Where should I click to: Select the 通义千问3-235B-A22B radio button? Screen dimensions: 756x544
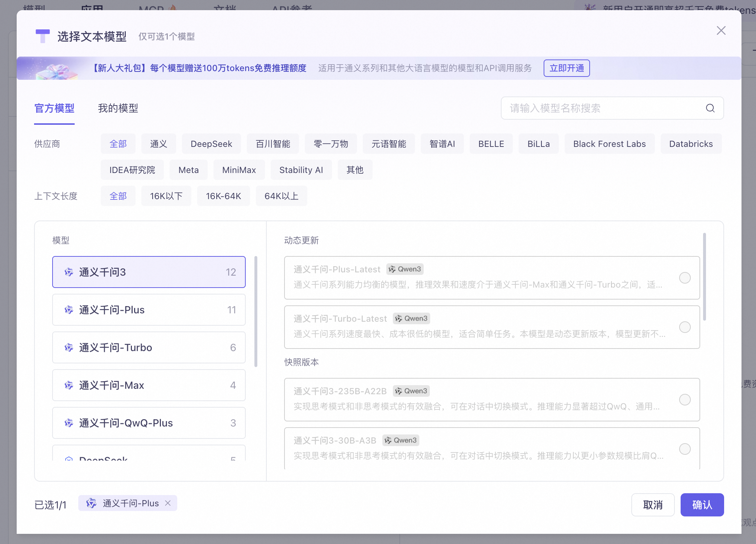pos(685,400)
